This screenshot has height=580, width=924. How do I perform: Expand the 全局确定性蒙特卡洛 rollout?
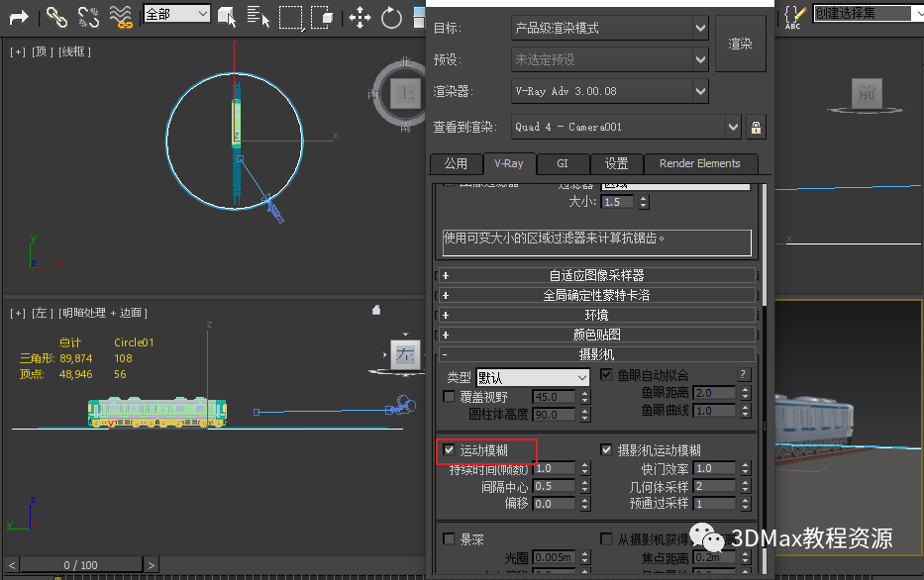coord(597,295)
